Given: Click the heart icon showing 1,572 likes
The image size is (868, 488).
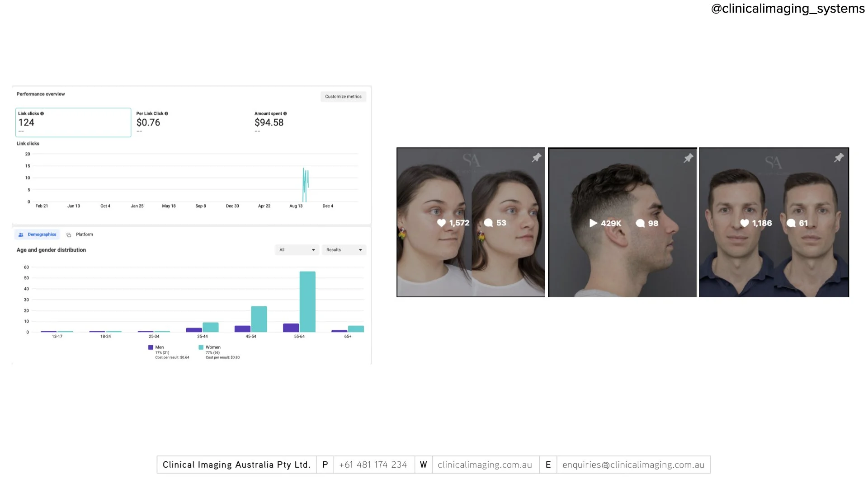Looking at the screenshot, I should [441, 223].
